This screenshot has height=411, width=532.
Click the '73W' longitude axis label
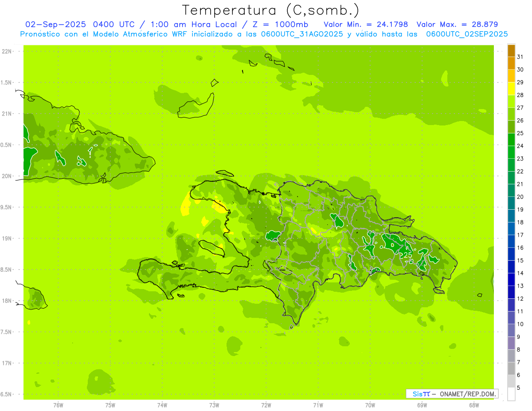point(214,405)
